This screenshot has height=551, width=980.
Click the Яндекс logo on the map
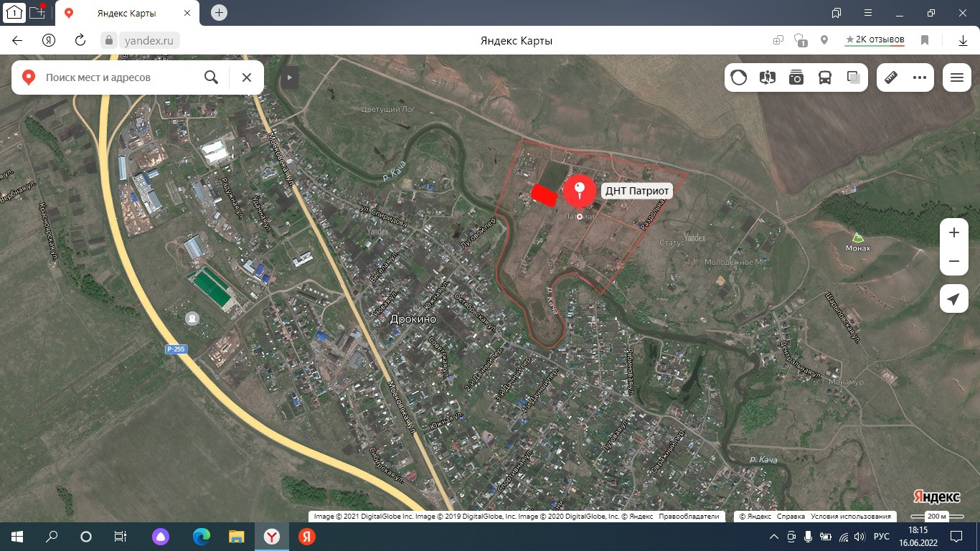pos(937,497)
